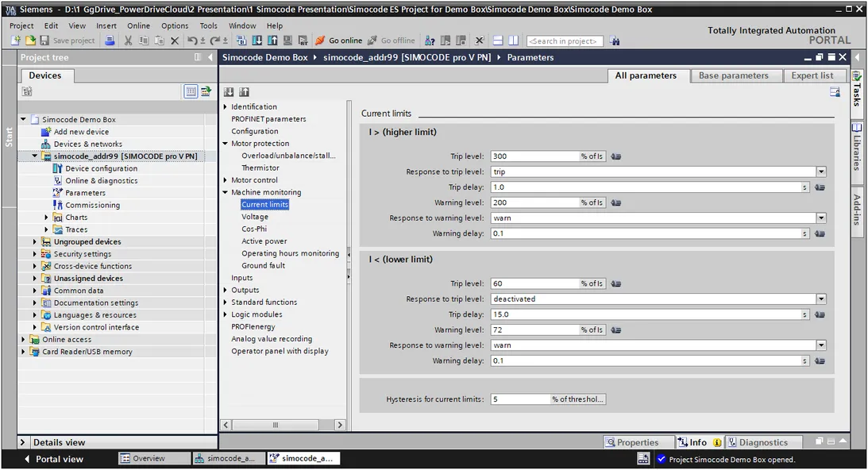Switch to the Base parameters tab
Screen dimensions: 868x470
pyautogui.click(x=736, y=75)
